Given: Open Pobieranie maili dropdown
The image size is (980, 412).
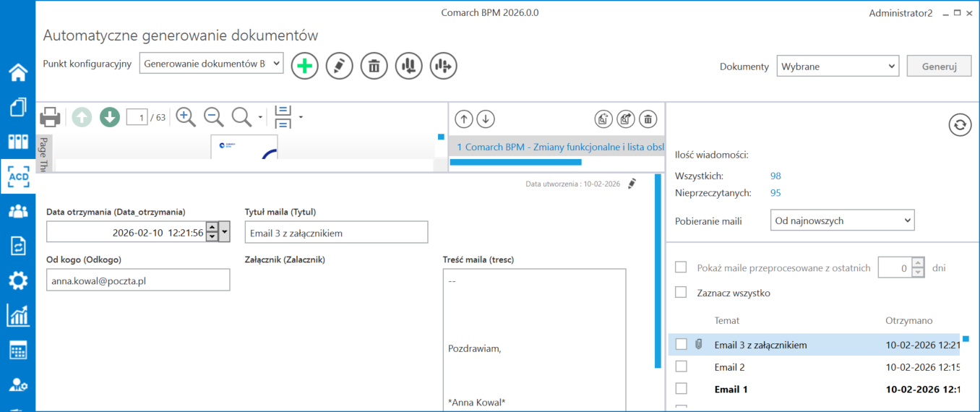Looking at the screenshot, I should pos(843,220).
